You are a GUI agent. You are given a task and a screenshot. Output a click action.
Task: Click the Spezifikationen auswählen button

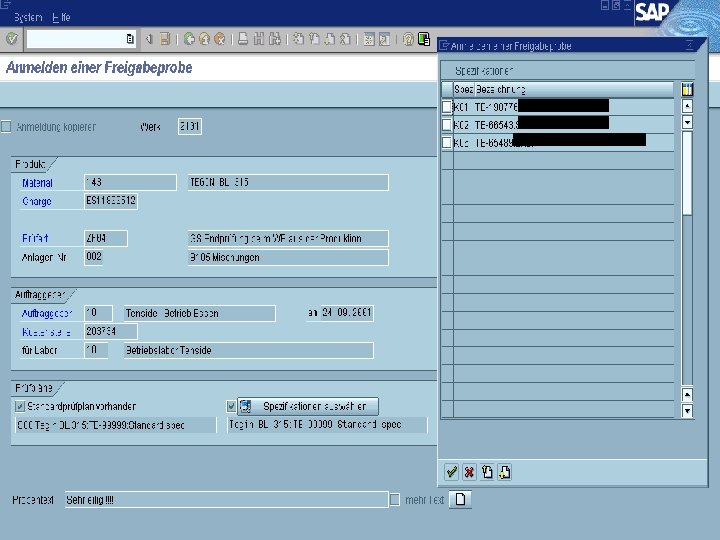pos(308,406)
